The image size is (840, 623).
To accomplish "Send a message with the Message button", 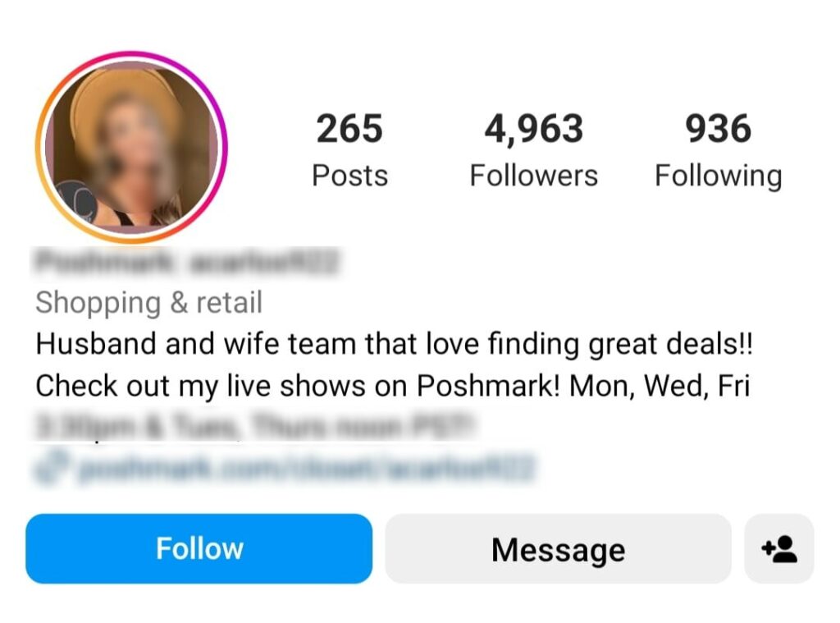I will tap(558, 548).
